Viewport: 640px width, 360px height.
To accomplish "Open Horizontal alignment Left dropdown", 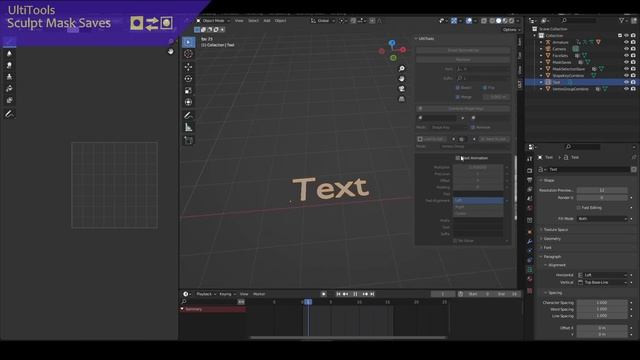I will (602, 275).
